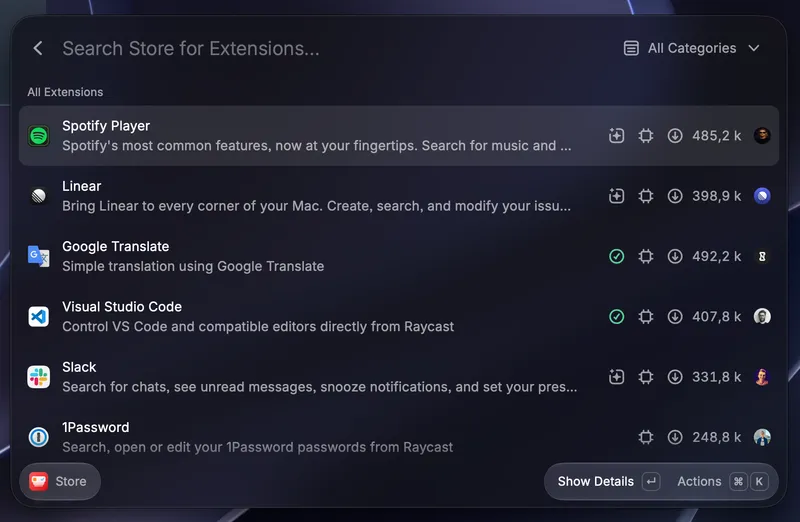Open 1Password author's avatar
The width and height of the screenshot is (800, 522).
(x=762, y=437)
